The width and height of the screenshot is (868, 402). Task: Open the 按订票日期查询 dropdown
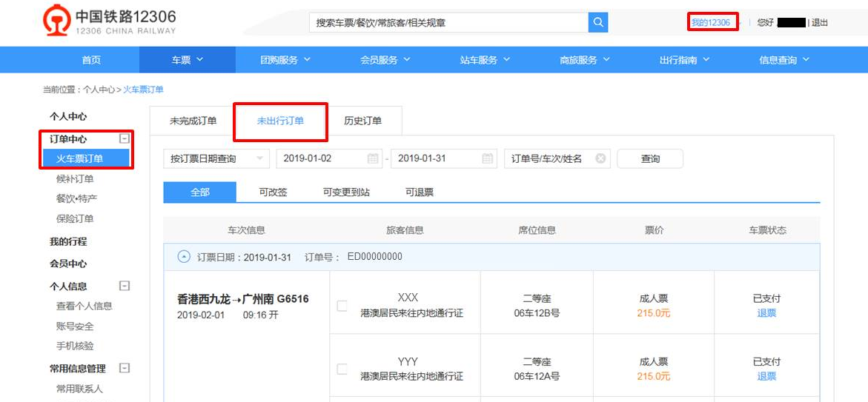(x=216, y=158)
